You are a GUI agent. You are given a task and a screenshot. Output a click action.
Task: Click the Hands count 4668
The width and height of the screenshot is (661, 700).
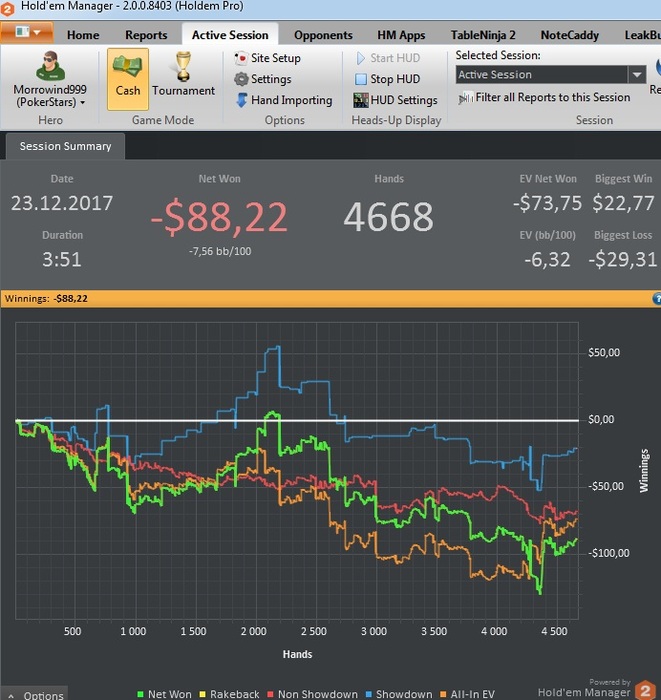[x=388, y=217]
